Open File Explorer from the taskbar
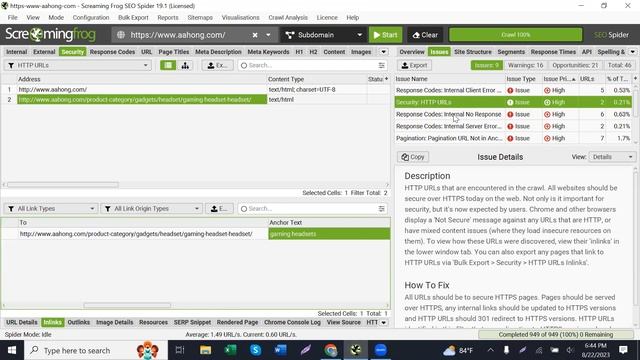 pos(205,350)
